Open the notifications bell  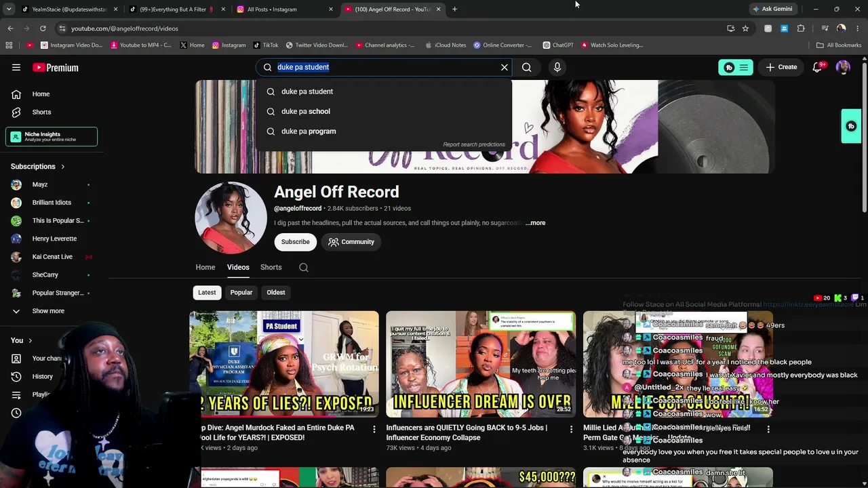pos(818,67)
